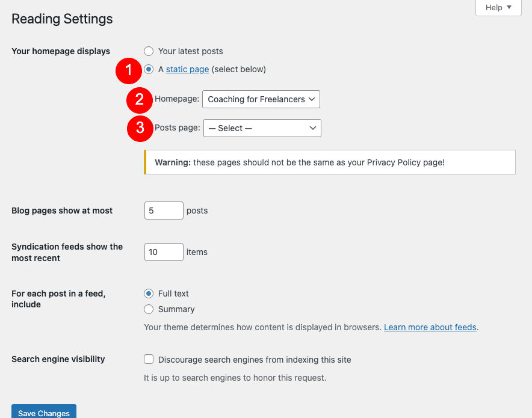Image resolution: width=532 pixels, height=418 pixels.
Task: Click the red step 3 marker
Action: click(x=140, y=128)
